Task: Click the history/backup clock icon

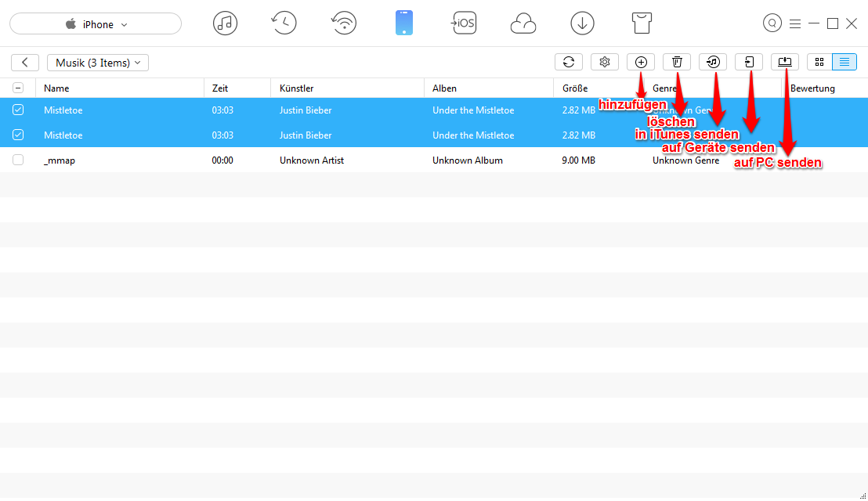Action: (x=284, y=23)
